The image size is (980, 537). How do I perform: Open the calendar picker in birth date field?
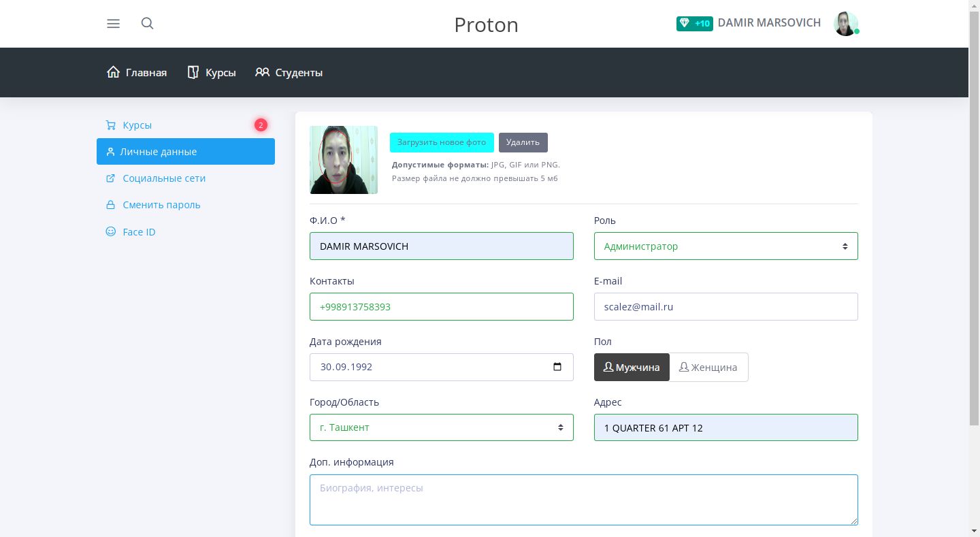point(557,367)
